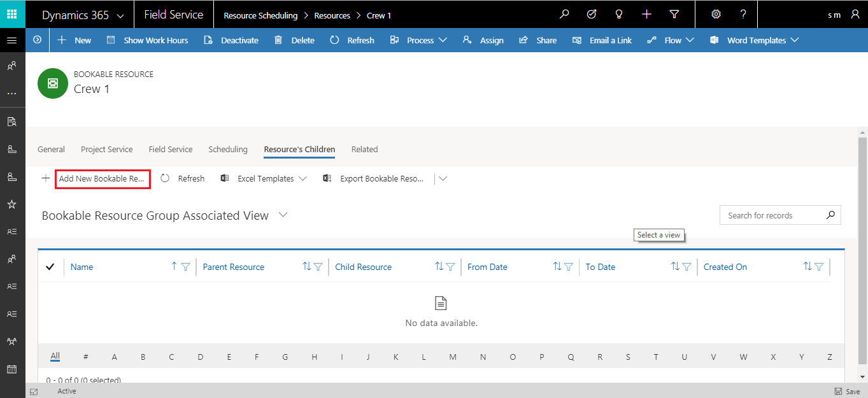Image resolution: width=868 pixels, height=398 pixels.
Task: Switch to the Scheduling tab
Action: point(227,150)
